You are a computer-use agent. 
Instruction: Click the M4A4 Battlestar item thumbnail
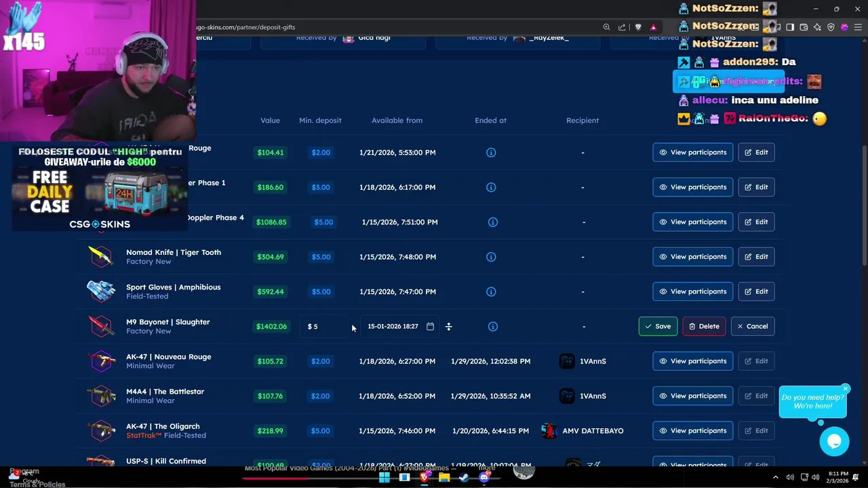[100, 396]
